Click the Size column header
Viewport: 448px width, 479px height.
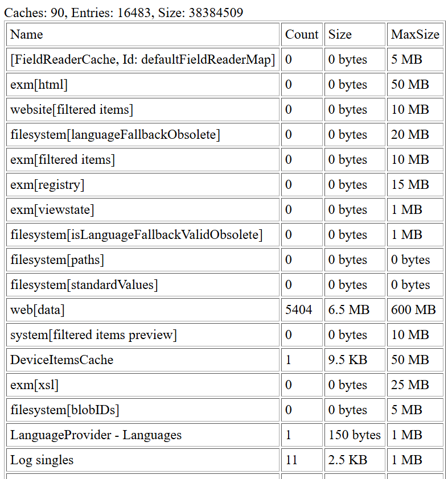(355, 35)
